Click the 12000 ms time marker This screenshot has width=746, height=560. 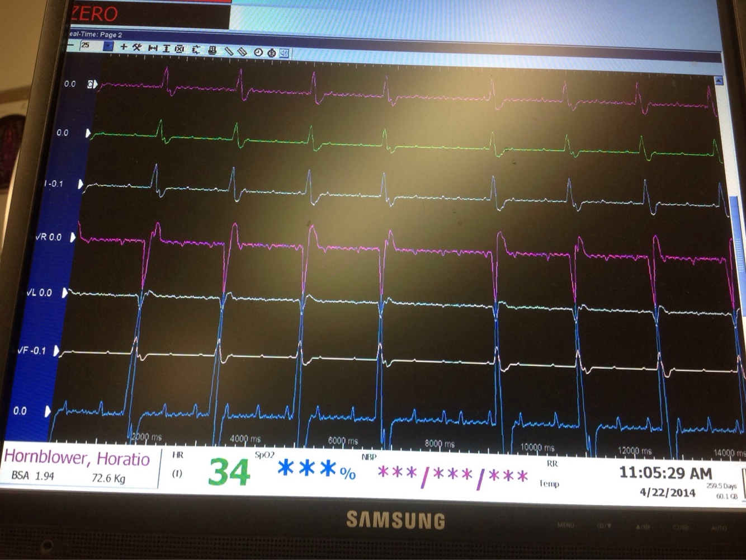pyautogui.click(x=635, y=450)
